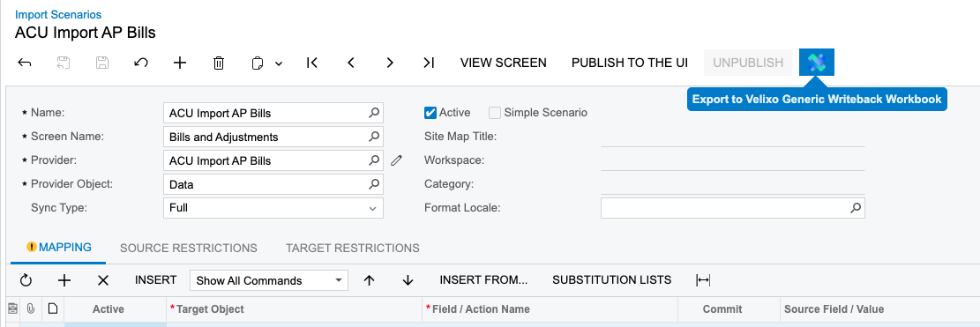980x327 pixels.
Task: Click the undo changes icon
Action: [x=141, y=63]
